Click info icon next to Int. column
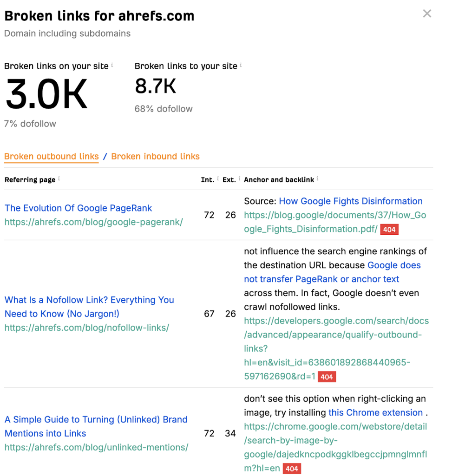The height and width of the screenshot is (476, 452). (217, 178)
